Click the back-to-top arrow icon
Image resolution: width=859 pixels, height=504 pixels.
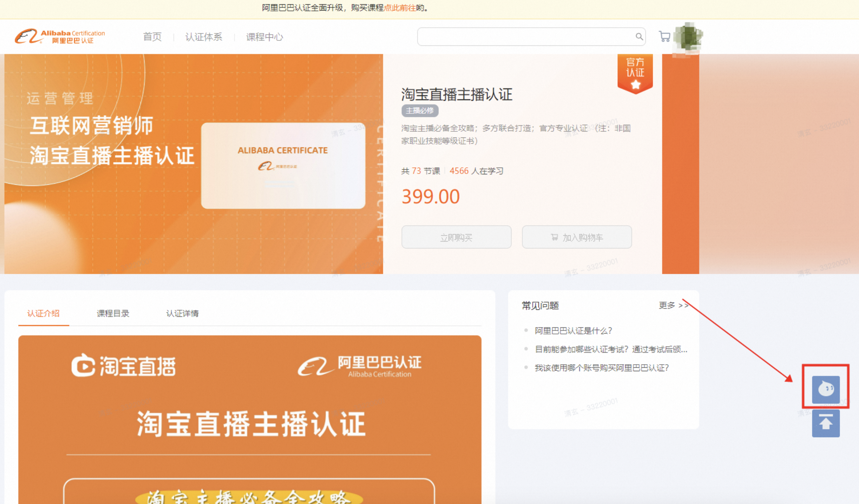(826, 423)
